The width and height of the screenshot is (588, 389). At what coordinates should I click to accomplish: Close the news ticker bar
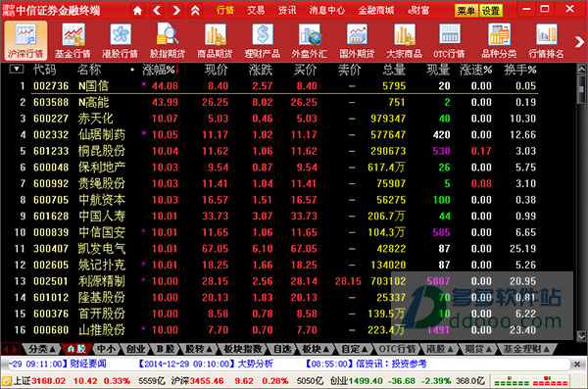pos(577,364)
